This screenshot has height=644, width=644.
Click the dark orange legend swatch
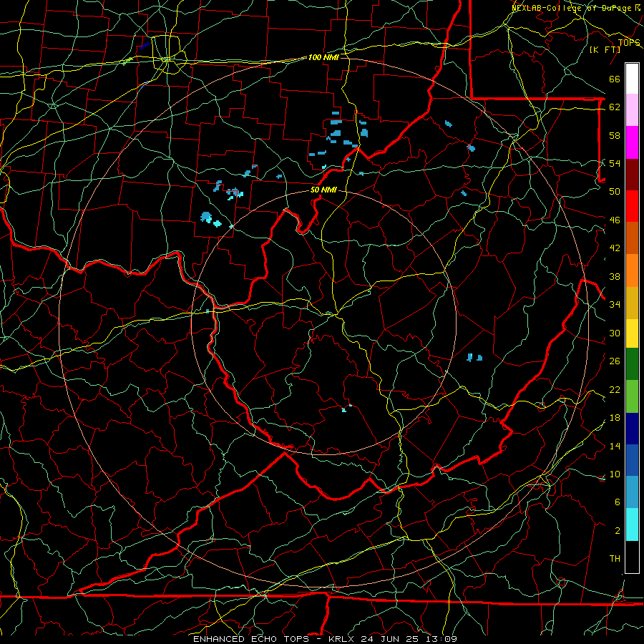(x=632, y=238)
